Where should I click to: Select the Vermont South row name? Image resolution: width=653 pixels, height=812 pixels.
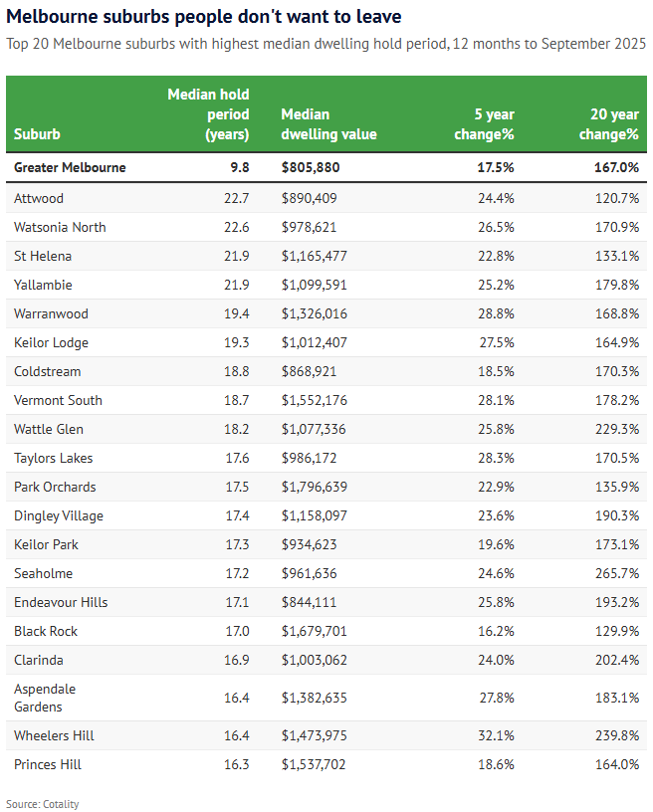pos(57,400)
